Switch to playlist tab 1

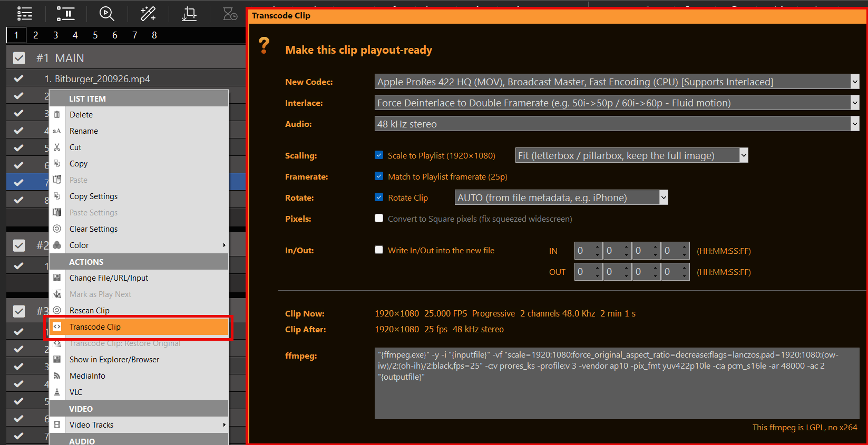(16, 35)
